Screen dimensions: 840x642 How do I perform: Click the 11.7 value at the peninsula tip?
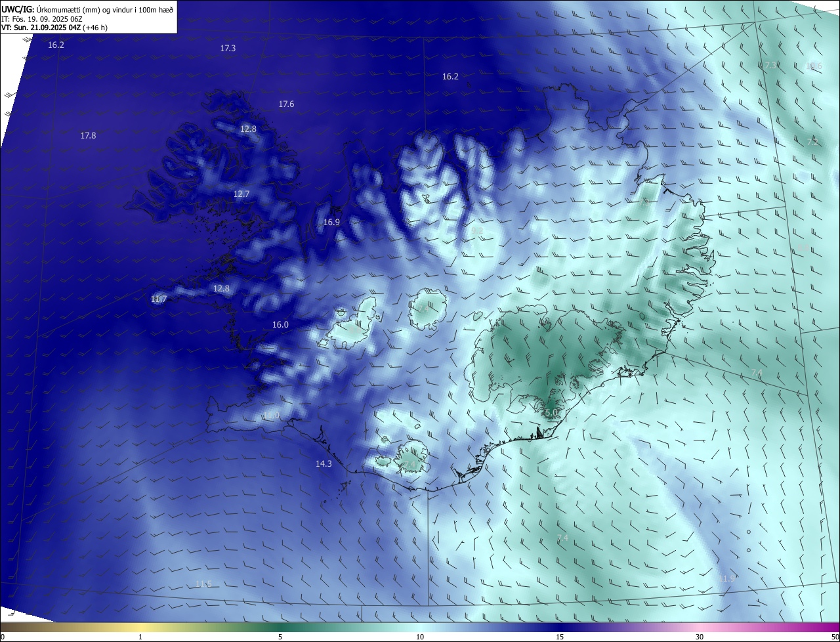pos(159,299)
